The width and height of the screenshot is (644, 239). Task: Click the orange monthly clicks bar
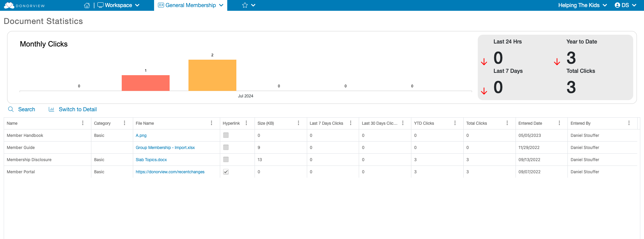point(212,75)
